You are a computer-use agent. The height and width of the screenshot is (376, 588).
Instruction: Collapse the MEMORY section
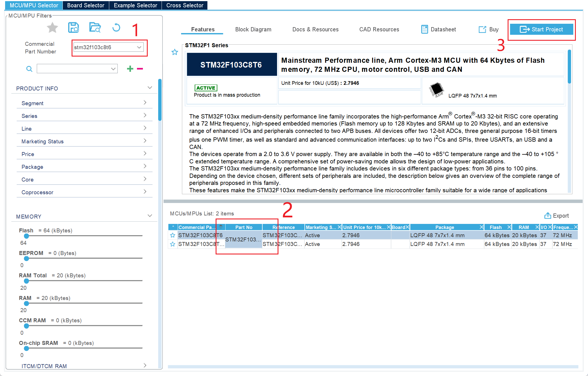pyautogui.click(x=150, y=216)
